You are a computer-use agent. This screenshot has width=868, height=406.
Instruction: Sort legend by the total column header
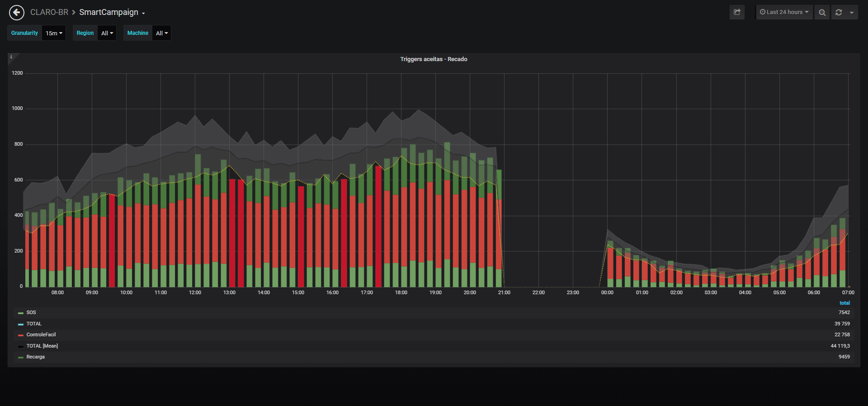[x=844, y=303]
